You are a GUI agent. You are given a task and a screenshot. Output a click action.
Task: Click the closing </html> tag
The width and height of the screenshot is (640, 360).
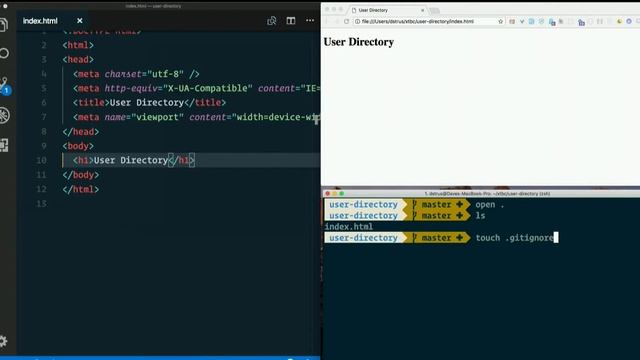click(x=81, y=189)
